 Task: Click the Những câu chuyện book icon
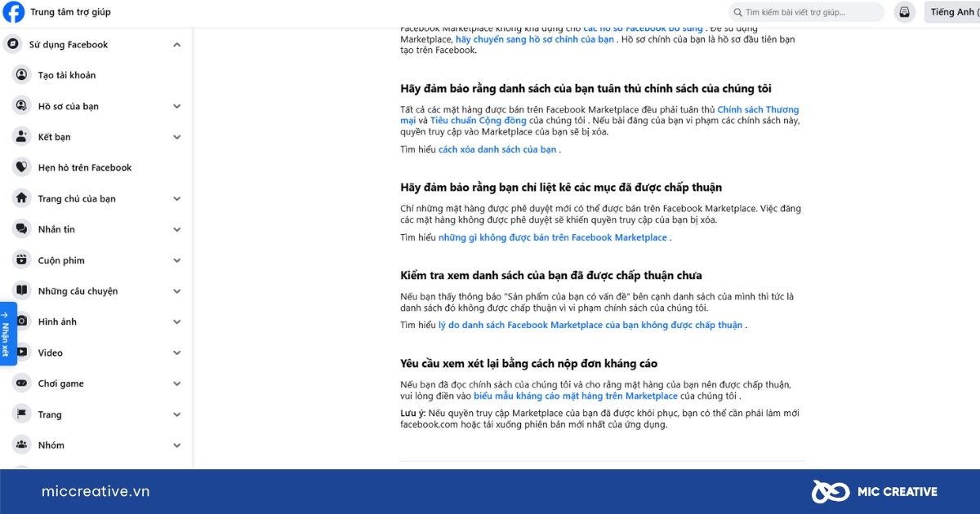[21, 290]
